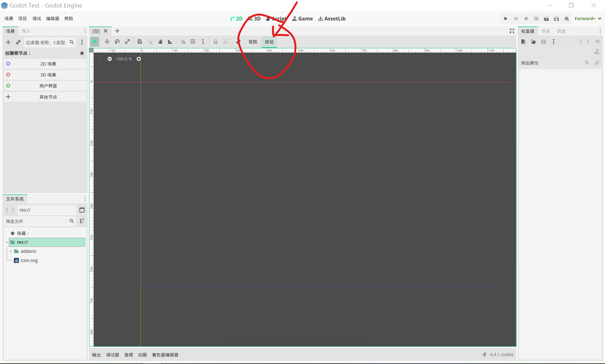
Task: Open the Forward+ renderer dropdown
Action: pos(588,19)
